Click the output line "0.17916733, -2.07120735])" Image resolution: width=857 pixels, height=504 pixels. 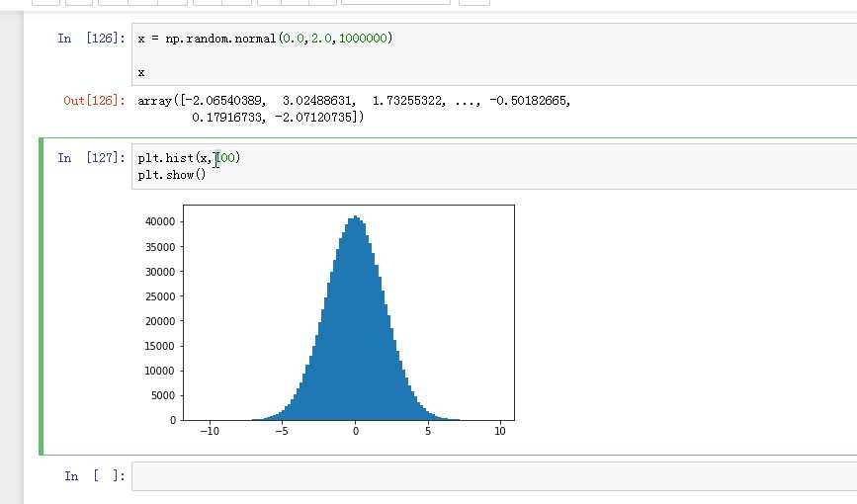click(x=278, y=117)
